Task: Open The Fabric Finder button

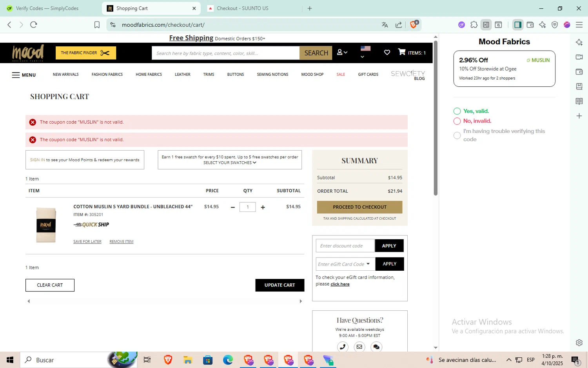Action: [86, 53]
